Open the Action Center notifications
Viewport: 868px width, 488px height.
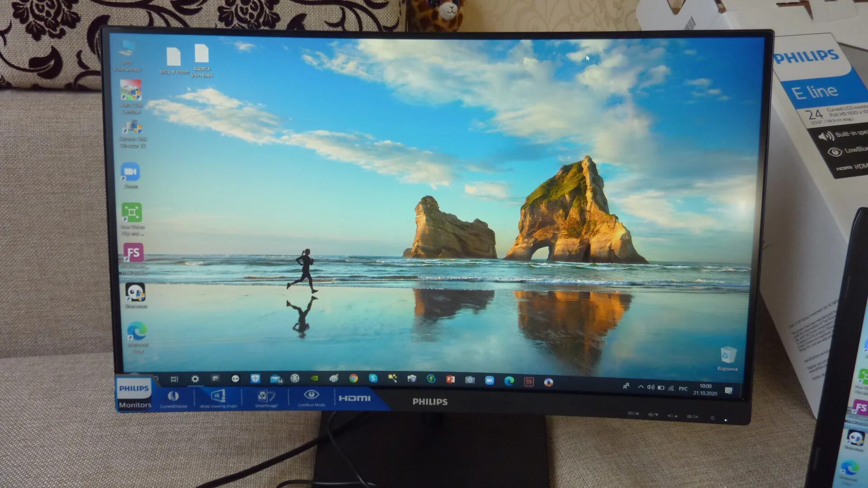tap(728, 391)
